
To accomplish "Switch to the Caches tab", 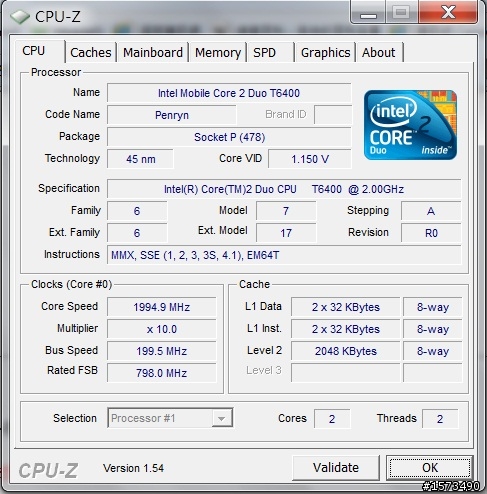I will 90,52.
